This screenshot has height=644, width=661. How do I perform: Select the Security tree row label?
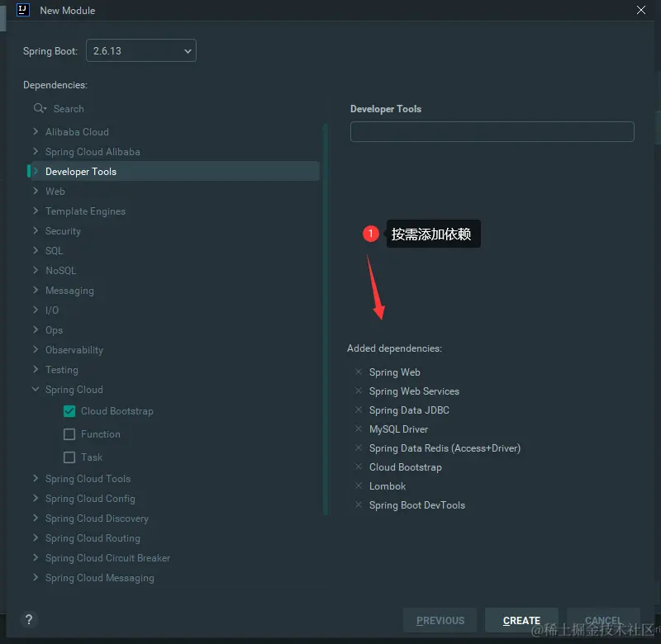63,231
